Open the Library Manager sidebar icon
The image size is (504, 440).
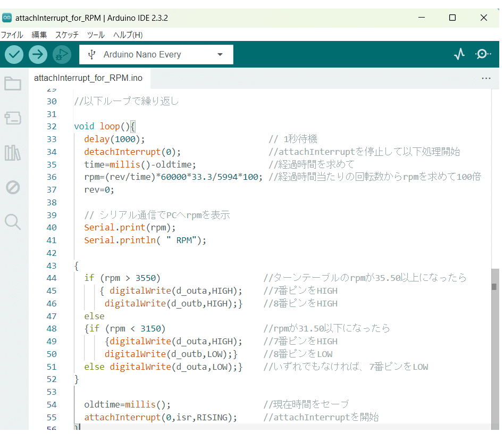pyautogui.click(x=13, y=153)
